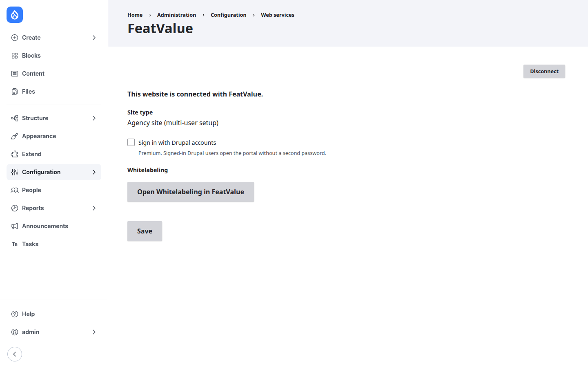Viewport: 588px width, 368px height.
Task: Go to Administration breadcrumb link
Action: click(176, 15)
